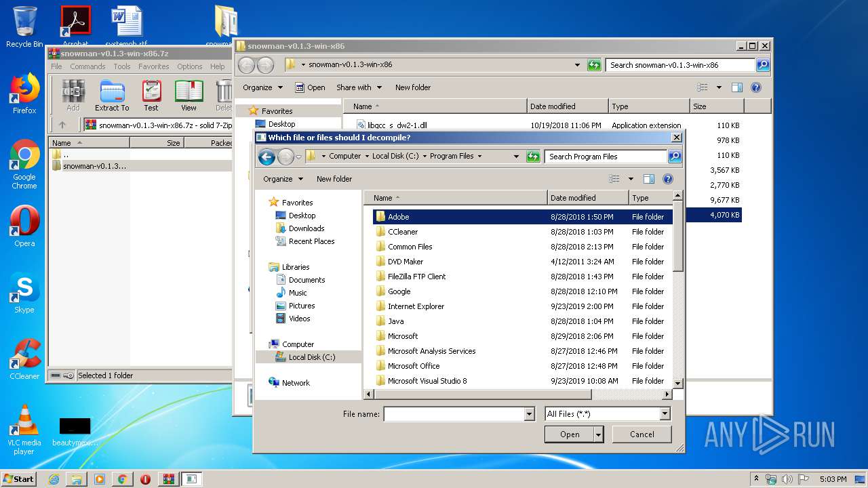Click the Opera icon on the taskbar

(x=145, y=479)
